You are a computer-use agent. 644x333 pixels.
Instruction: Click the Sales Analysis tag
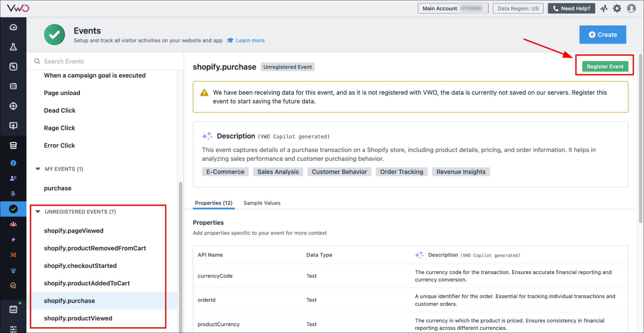tap(278, 172)
